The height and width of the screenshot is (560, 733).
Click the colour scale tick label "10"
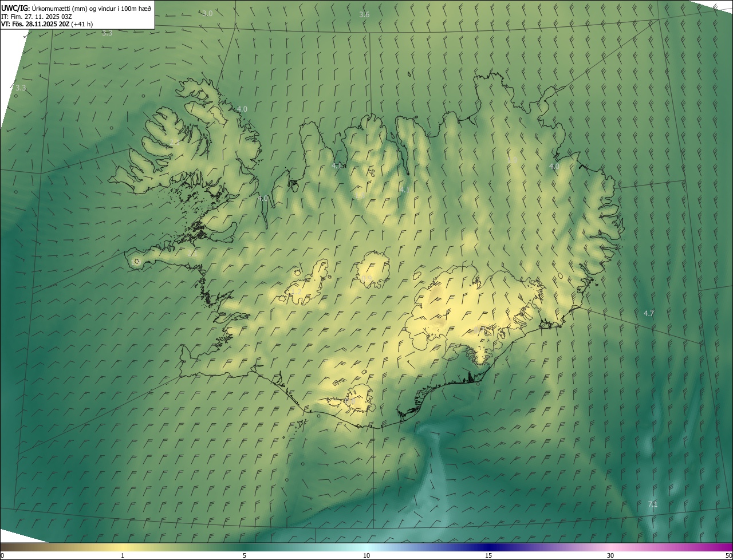click(x=366, y=555)
